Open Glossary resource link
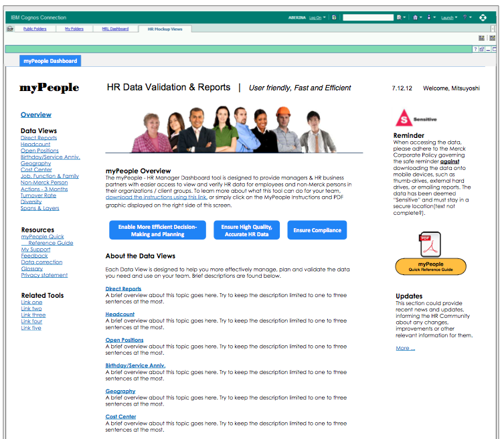This screenshot has width=504, height=439. [x=32, y=268]
